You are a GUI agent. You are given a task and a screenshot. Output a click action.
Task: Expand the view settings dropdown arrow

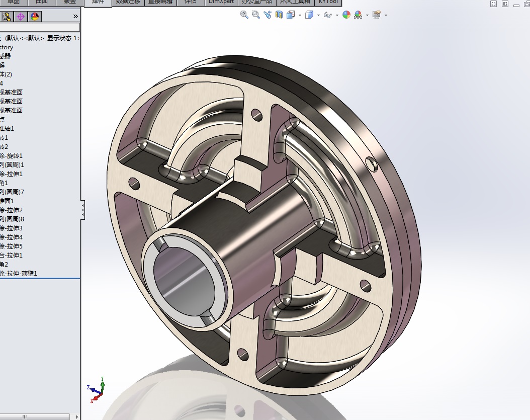386,15
